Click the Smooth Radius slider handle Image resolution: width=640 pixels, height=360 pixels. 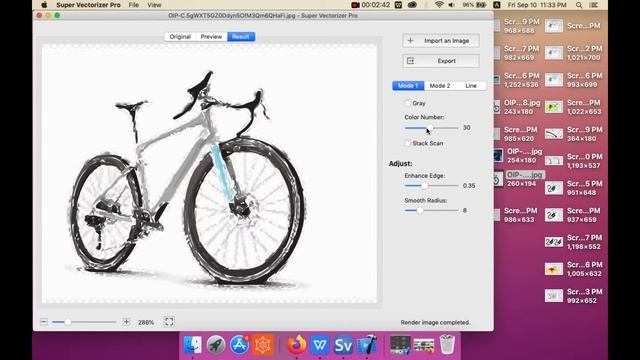coord(420,211)
